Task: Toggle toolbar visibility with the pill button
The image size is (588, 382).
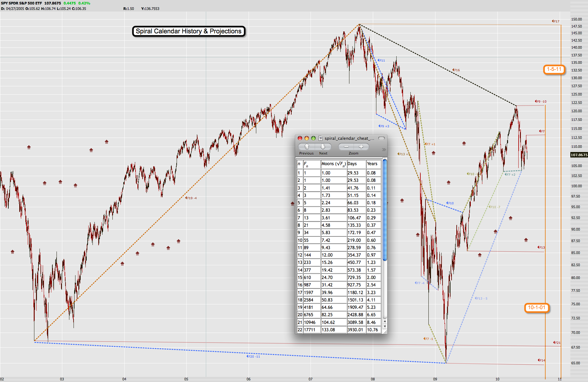Action: coord(381,138)
